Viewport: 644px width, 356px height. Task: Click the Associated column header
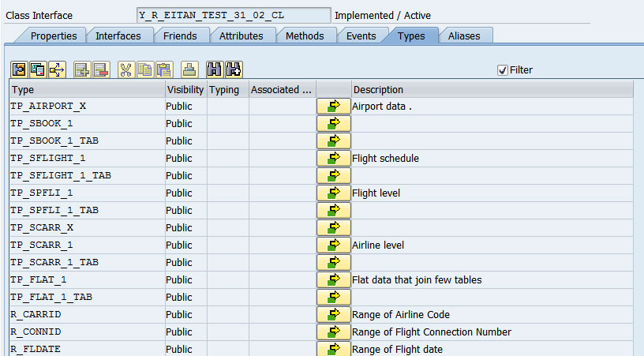point(283,89)
